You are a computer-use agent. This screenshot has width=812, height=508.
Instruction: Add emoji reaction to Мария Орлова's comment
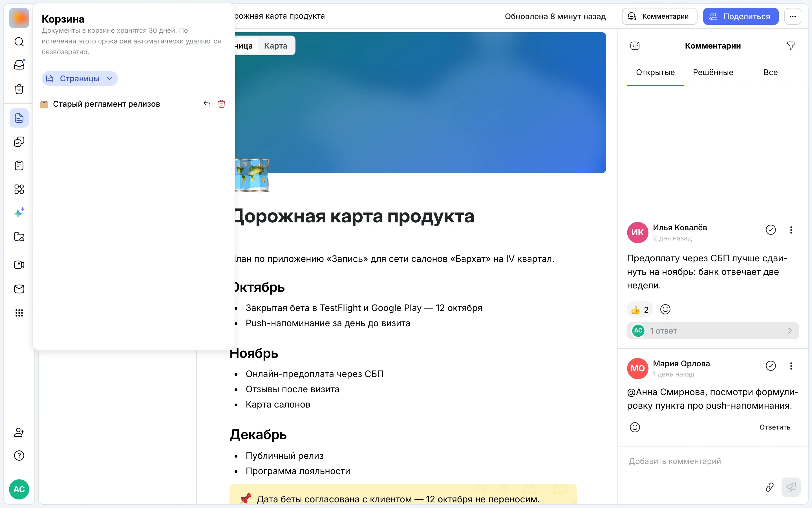click(635, 427)
